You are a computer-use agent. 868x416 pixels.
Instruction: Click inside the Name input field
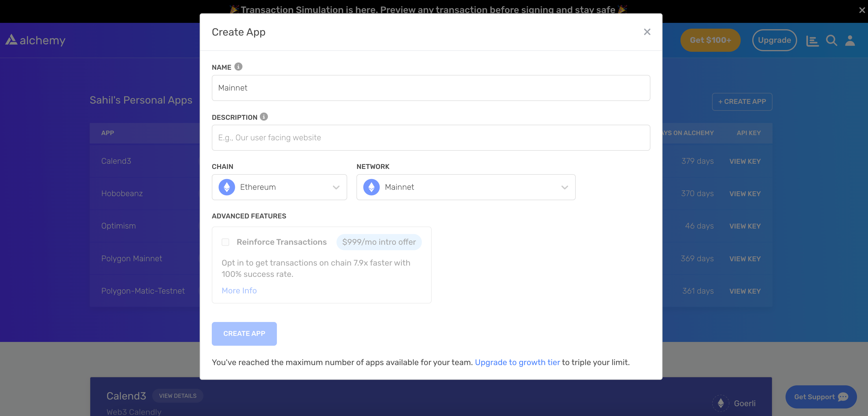click(431, 88)
